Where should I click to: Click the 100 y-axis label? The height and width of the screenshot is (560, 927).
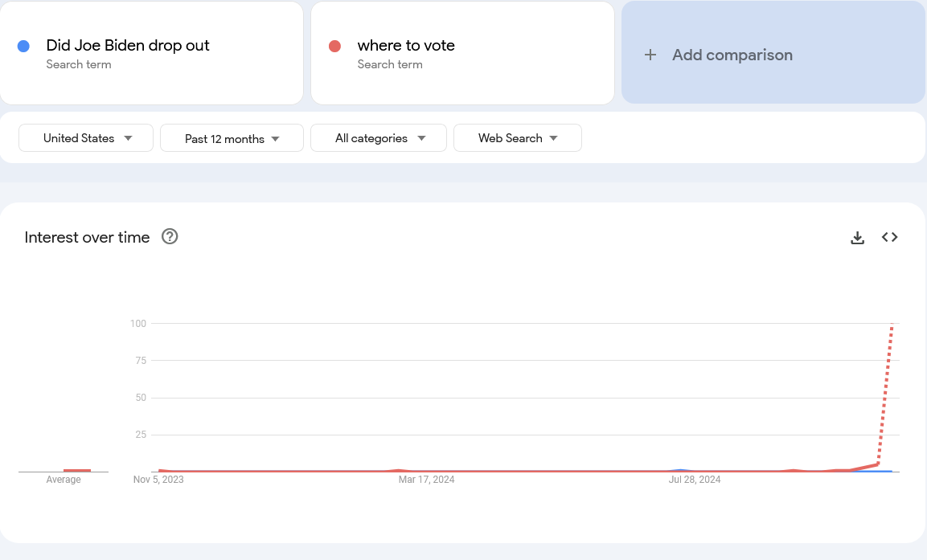[x=138, y=323]
